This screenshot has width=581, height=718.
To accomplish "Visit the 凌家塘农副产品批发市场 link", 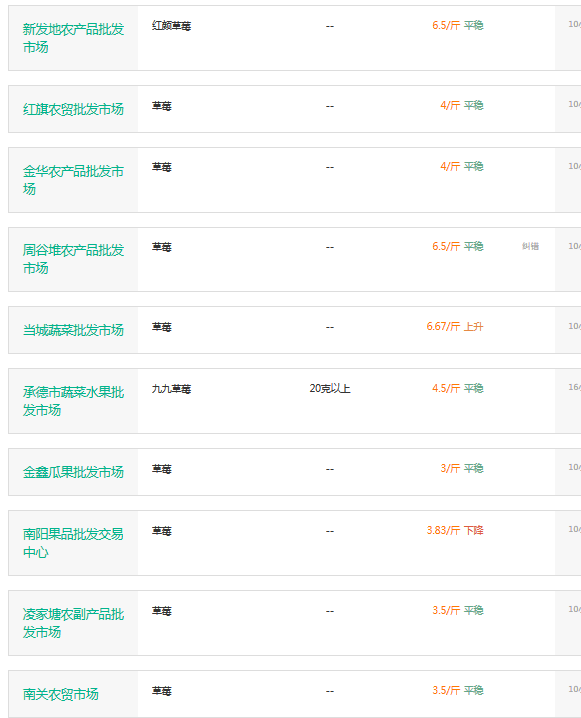I will point(73,623).
